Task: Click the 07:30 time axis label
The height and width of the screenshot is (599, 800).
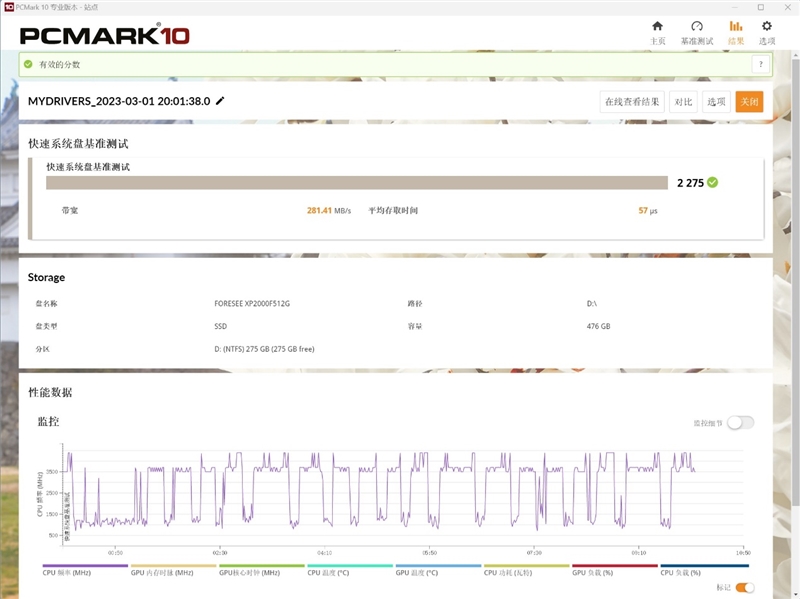Action: click(534, 553)
